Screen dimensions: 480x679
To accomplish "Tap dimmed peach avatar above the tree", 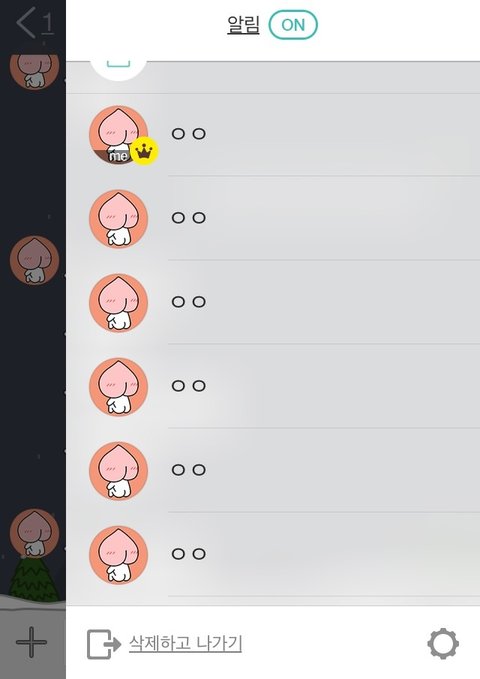I will pos(34,533).
